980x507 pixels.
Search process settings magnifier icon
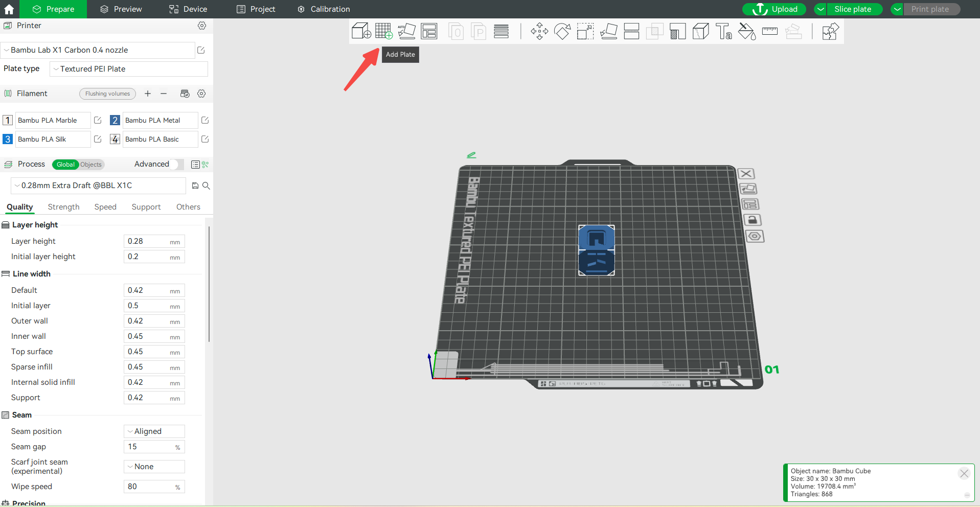(206, 186)
